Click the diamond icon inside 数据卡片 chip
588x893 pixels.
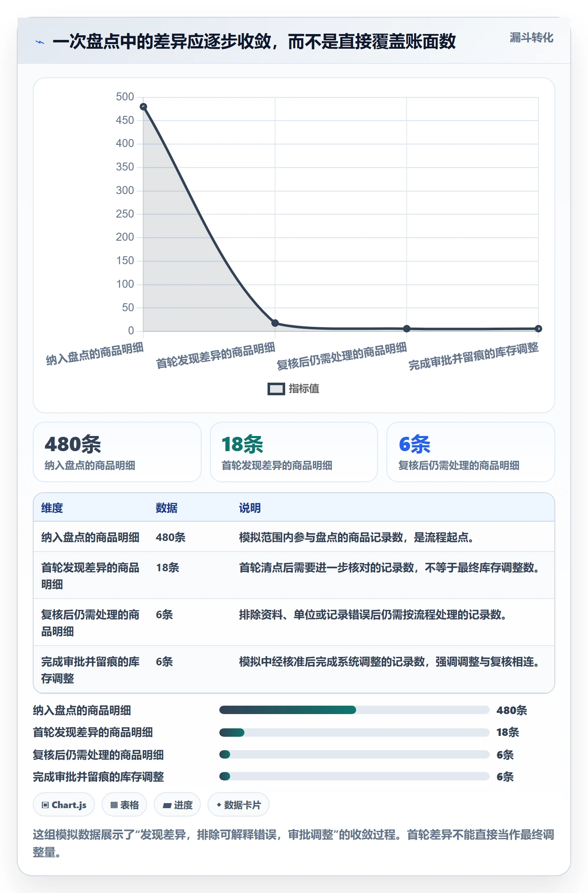tap(219, 805)
